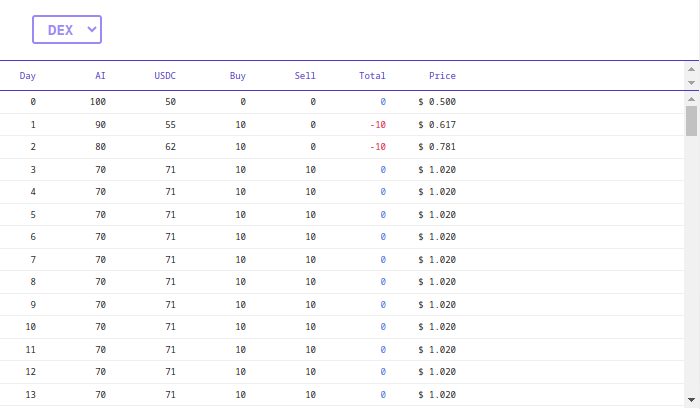700x409 pixels.
Task: Click the Day column header
Action: point(28,76)
